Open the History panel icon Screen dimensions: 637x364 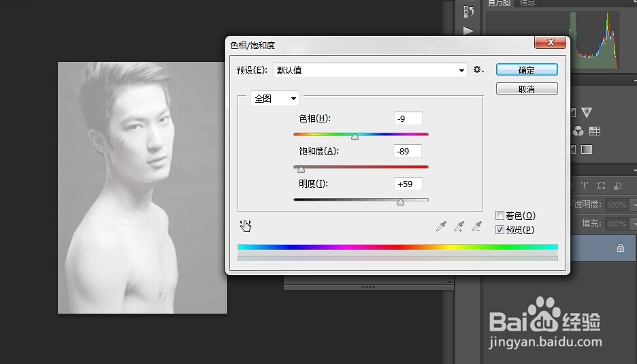click(x=468, y=12)
